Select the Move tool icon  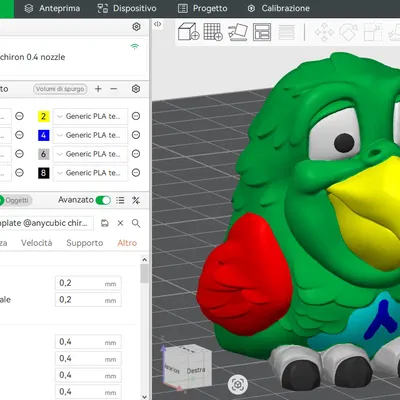pyautogui.click(x=324, y=32)
